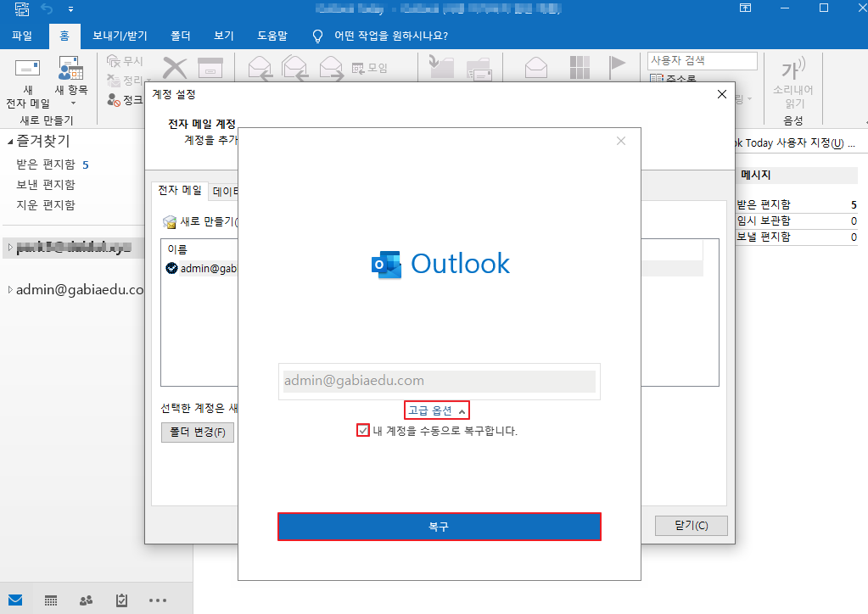Switch to Mail view in navigation bar
Viewport: 868px width, 614px height.
click(x=15, y=600)
